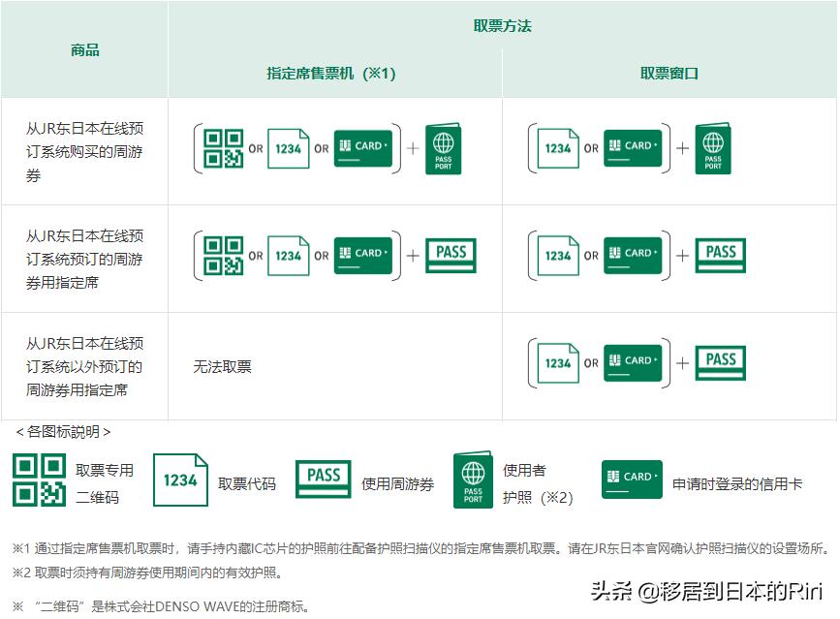Click the 取票方法 header cell
Viewport: 840px width, 619px height.
click(502, 26)
